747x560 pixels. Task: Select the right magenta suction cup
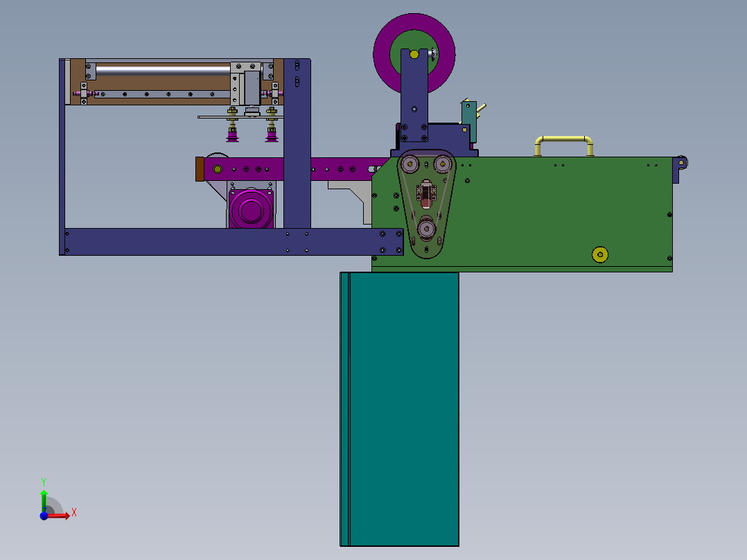point(272,135)
